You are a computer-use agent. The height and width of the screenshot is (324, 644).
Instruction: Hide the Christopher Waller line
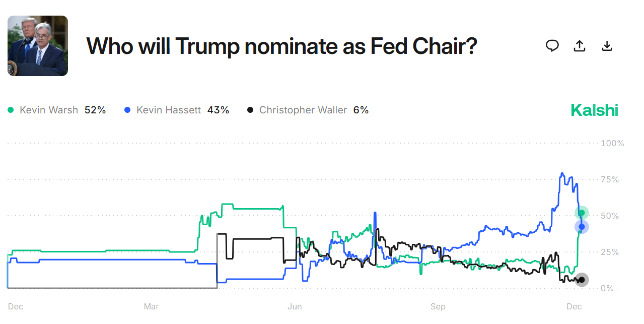click(x=303, y=109)
